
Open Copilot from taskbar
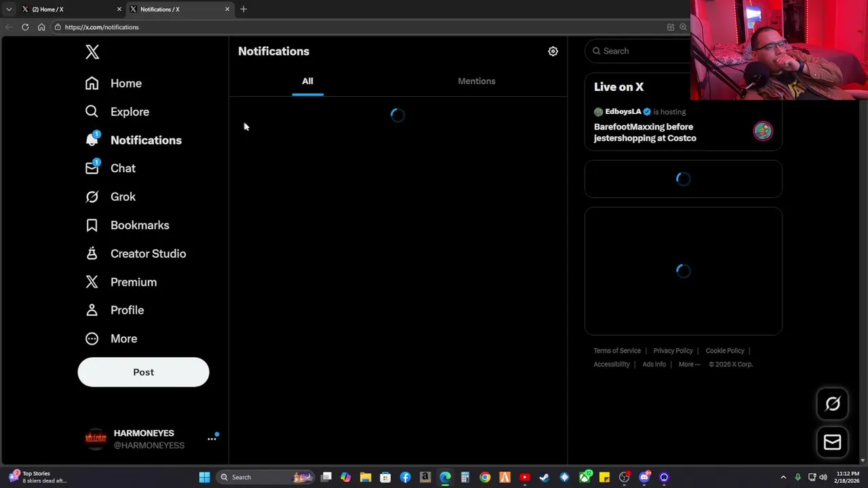tap(346, 477)
